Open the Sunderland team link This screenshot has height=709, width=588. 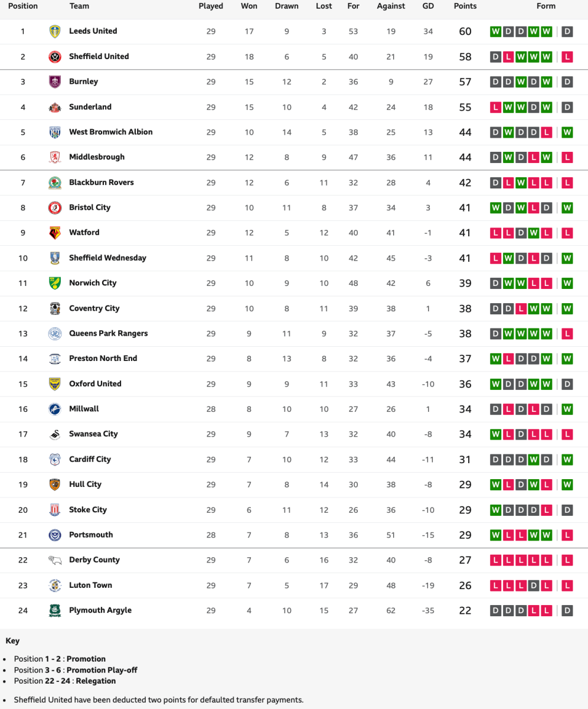pos(90,107)
